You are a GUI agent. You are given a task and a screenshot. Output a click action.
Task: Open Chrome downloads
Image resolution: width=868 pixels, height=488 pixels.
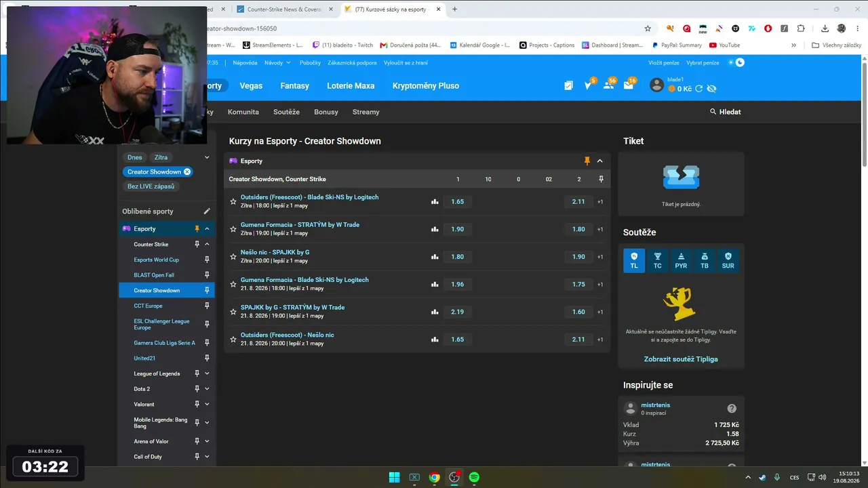[825, 28]
